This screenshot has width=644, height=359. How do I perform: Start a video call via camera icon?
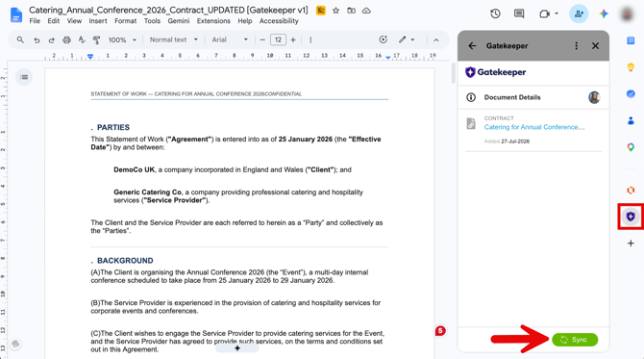click(x=545, y=14)
